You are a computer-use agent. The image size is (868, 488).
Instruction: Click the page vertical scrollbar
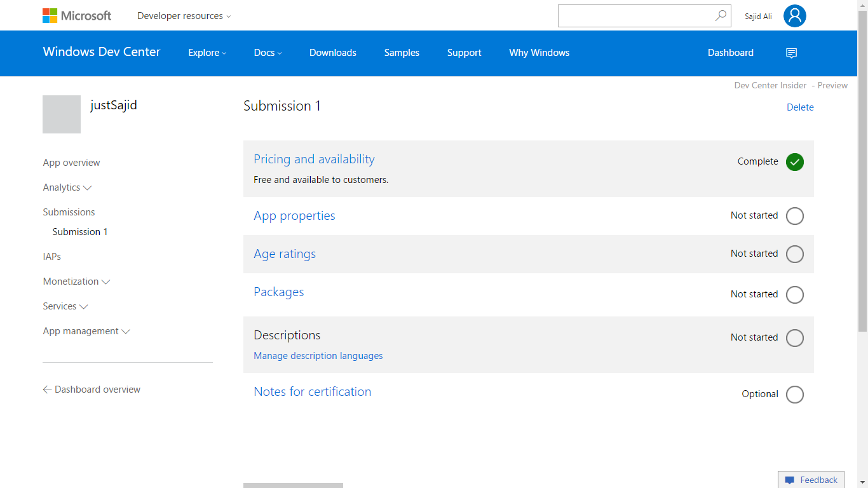click(x=862, y=172)
